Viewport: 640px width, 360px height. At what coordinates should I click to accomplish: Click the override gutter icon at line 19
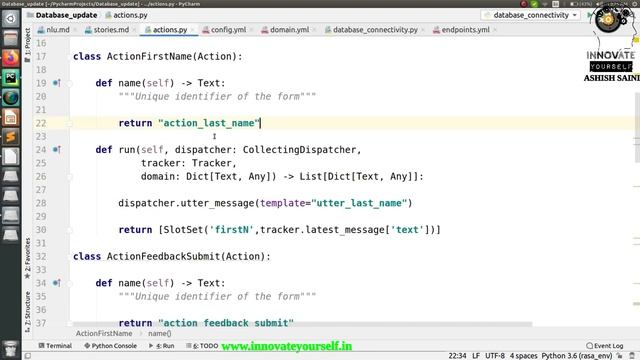pos(57,83)
